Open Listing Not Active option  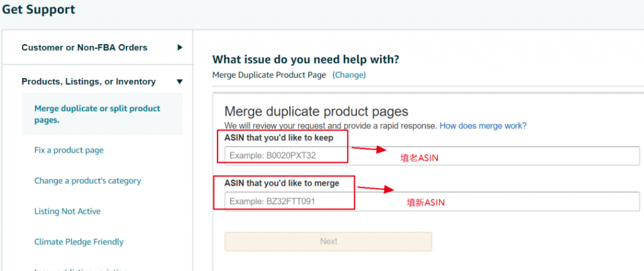click(67, 211)
